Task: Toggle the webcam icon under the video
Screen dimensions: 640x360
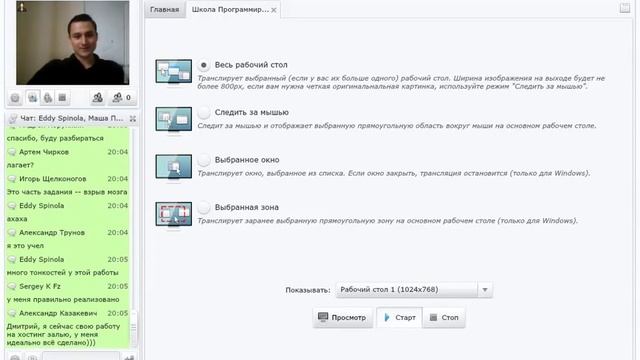Action: point(33,98)
